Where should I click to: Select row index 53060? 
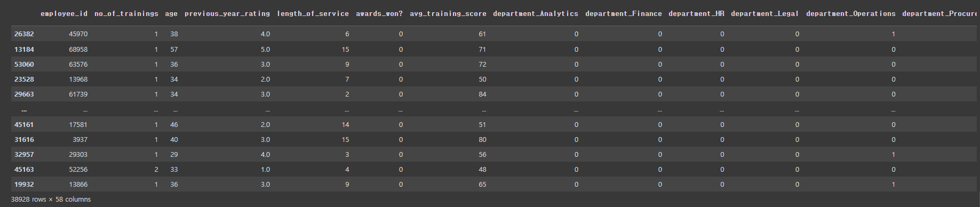[x=24, y=64]
